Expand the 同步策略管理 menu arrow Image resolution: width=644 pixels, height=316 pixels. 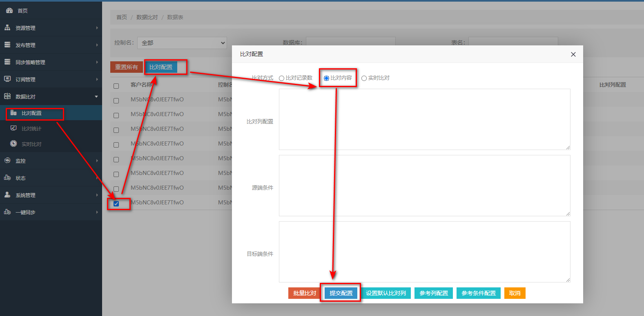pos(97,62)
